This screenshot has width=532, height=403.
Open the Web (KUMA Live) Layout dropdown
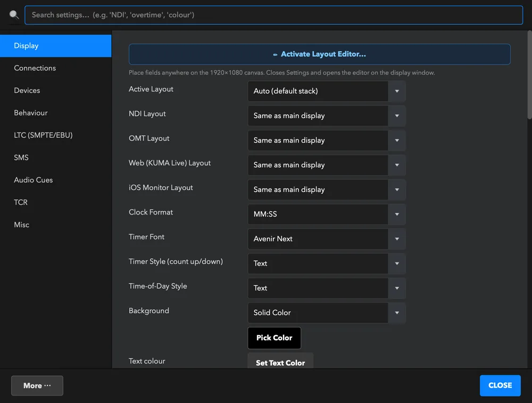coord(327,165)
